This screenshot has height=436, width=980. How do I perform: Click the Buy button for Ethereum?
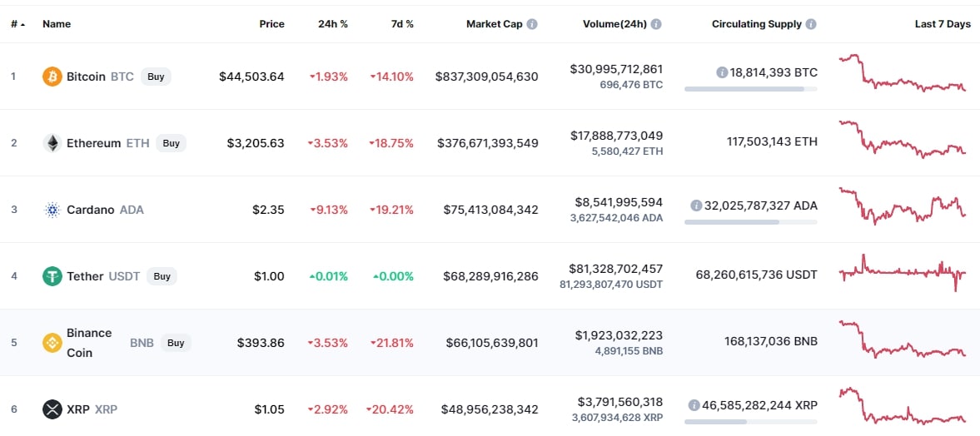point(172,143)
